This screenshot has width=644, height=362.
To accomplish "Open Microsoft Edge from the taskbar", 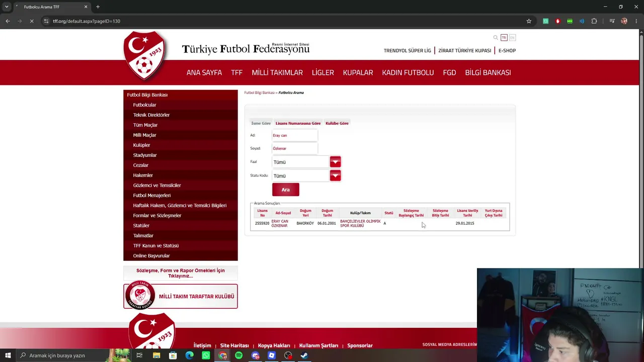I will pos(189,355).
